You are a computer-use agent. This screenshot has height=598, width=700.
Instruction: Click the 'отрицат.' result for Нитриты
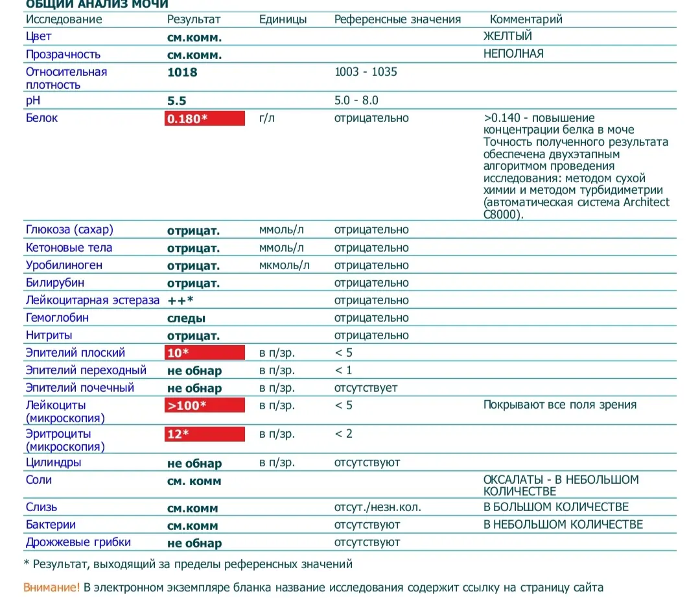193,335
